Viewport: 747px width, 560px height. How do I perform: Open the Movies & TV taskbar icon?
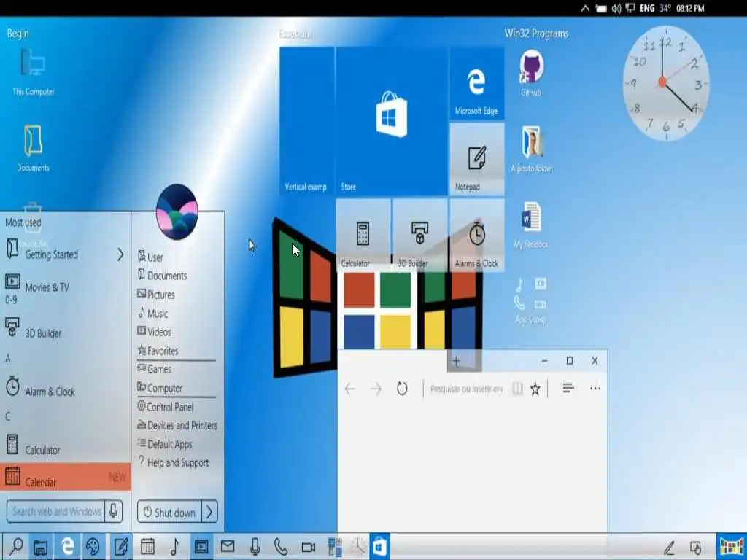click(201, 547)
